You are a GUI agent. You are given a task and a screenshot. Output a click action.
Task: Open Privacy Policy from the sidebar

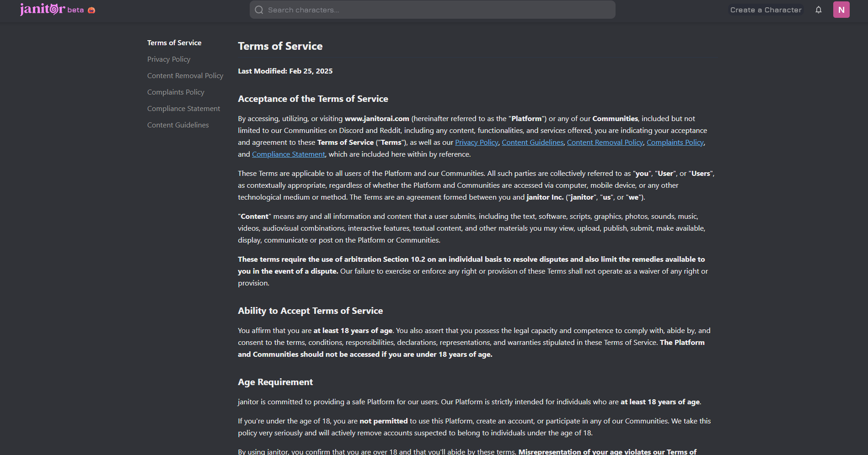click(169, 59)
